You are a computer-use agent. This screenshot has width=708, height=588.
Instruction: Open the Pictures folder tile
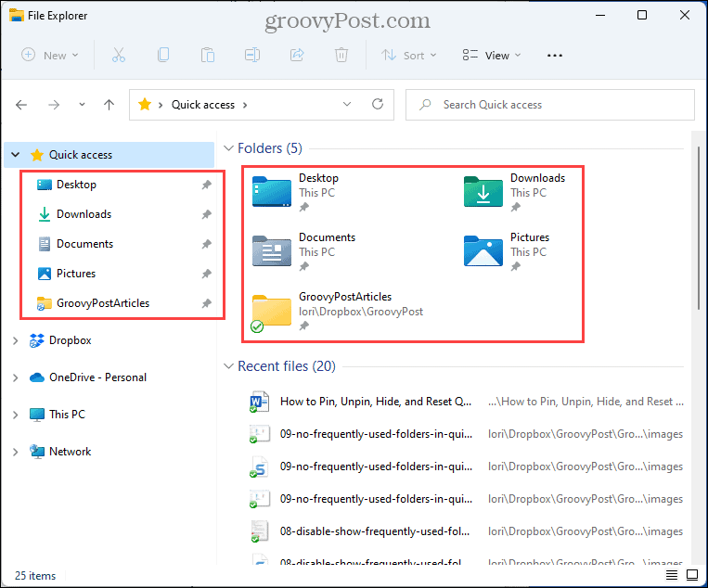507,251
